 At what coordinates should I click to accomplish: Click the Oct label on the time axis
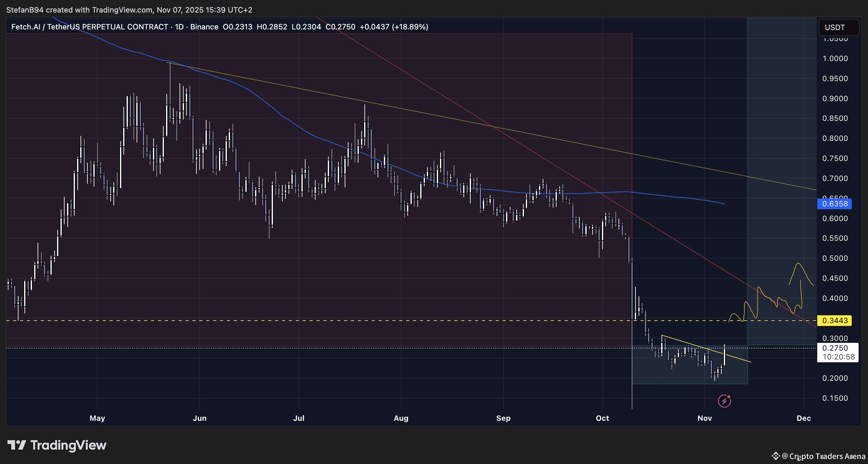[x=603, y=418]
